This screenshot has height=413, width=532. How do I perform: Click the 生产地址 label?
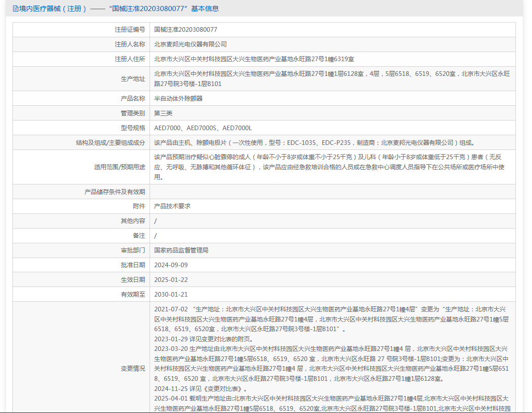click(x=133, y=79)
